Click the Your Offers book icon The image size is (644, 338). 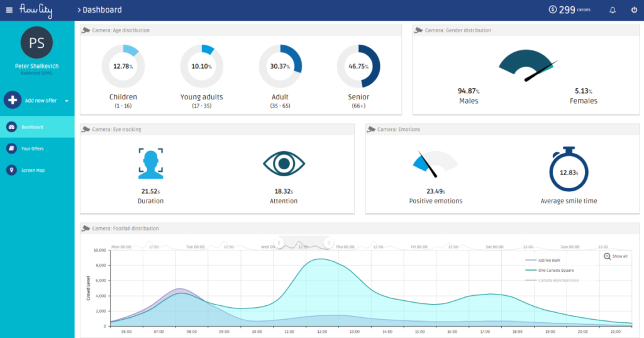[11, 149]
